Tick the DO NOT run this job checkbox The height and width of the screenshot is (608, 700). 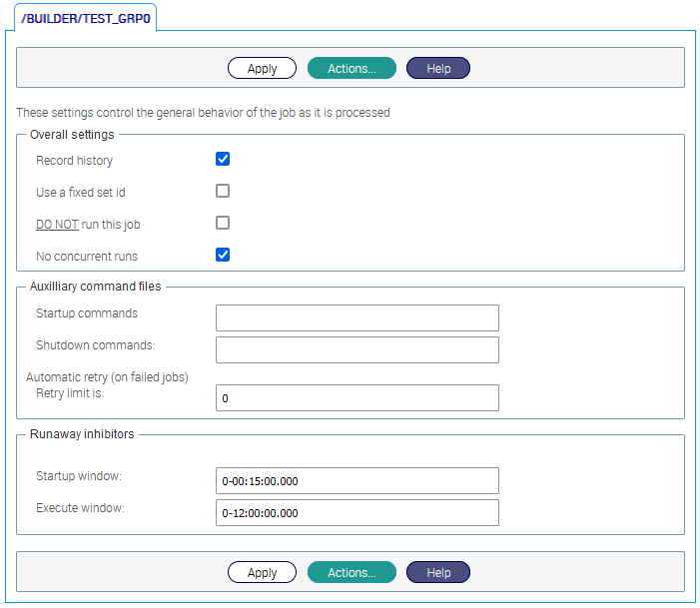223,224
